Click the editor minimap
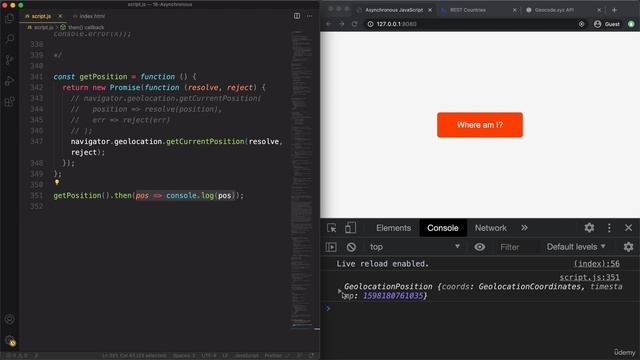640x360 pixels. 302,180
